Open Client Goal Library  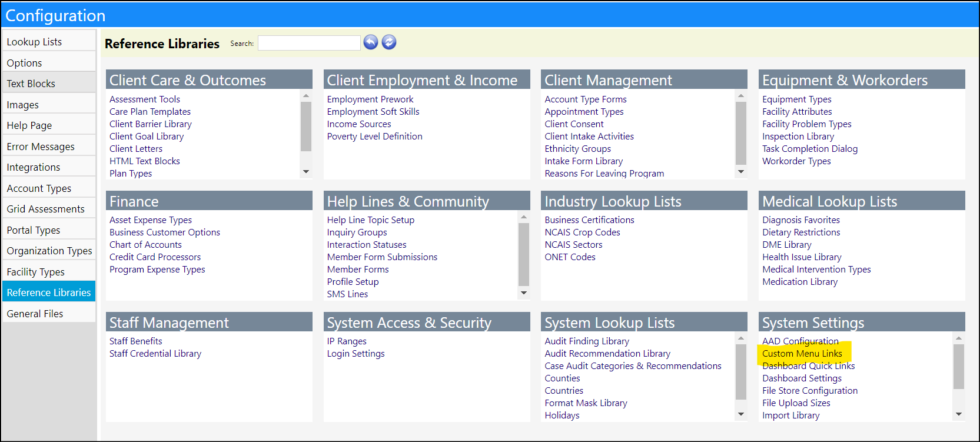click(147, 137)
